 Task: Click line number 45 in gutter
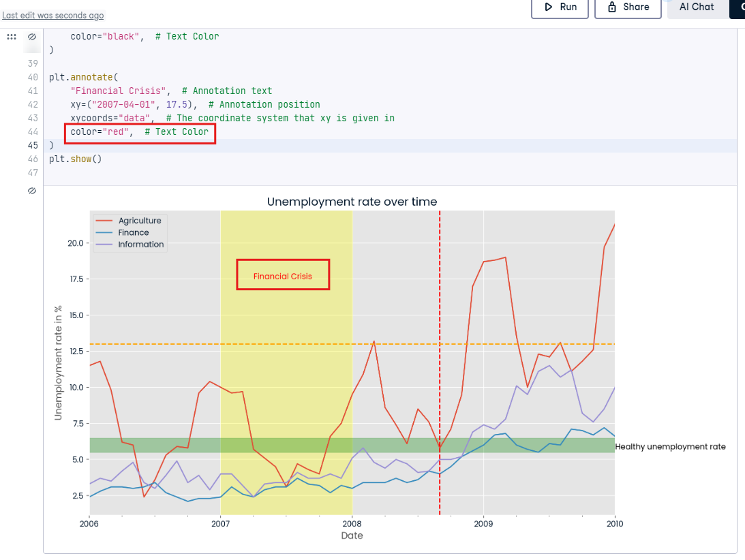33,145
